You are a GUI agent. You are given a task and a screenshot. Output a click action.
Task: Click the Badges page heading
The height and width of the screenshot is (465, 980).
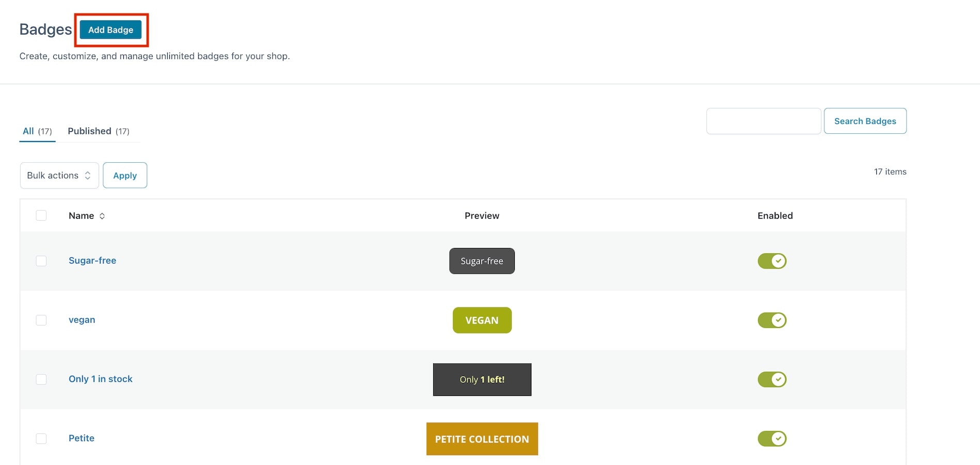tap(45, 29)
